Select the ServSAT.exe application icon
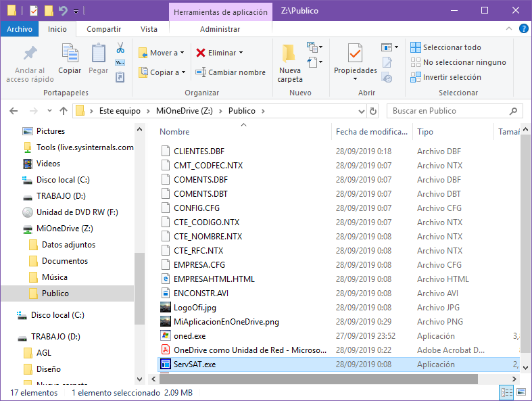Viewport: 532px width, 401px height. [x=165, y=364]
